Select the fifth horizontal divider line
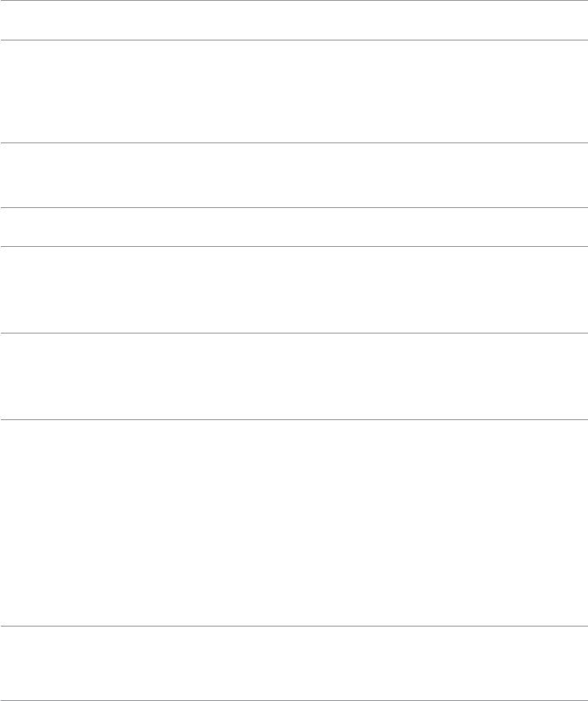Viewport: 588px width, 701px height. (294, 246)
